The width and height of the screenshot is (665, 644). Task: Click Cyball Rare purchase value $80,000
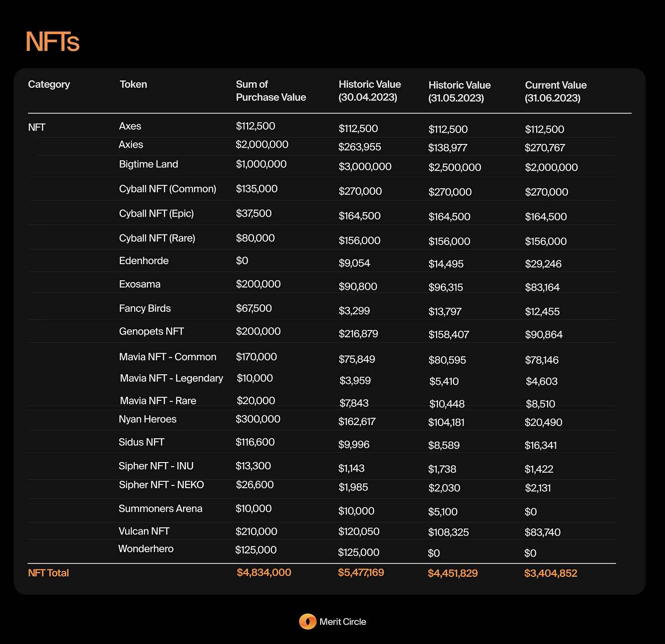coord(255,238)
